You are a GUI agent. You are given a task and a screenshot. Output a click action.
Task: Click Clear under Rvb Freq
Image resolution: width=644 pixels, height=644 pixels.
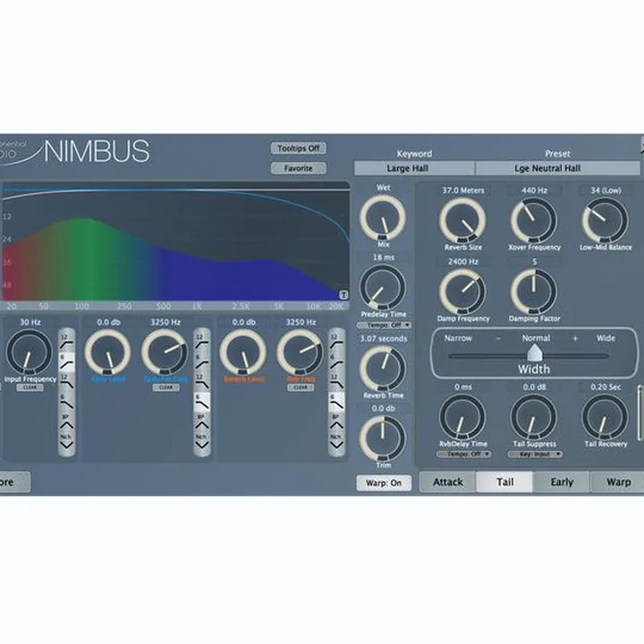(301, 387)
